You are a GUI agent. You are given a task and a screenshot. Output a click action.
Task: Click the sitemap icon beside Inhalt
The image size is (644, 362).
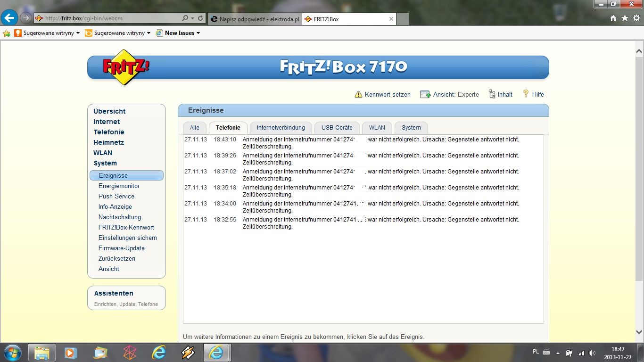[x=492, y=94]
